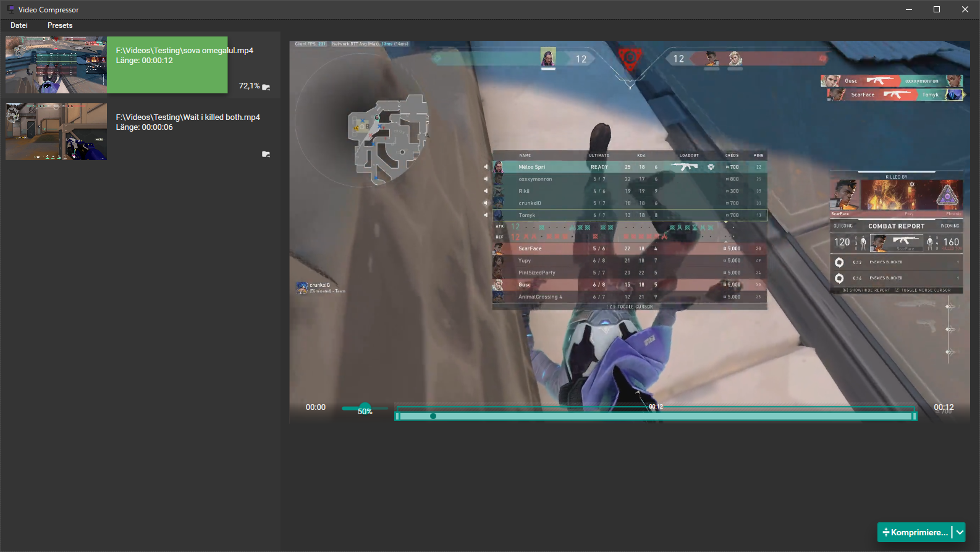Viewport: 980px width, 552px height.
Task: Click the 50% volume slider knob
Action: 365,407
